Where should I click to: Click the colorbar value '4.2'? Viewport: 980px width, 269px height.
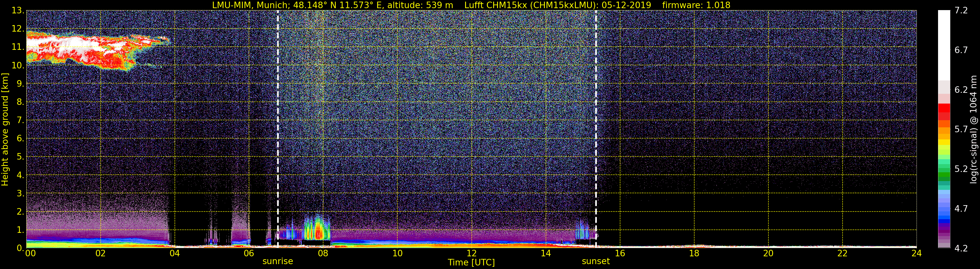961,248
